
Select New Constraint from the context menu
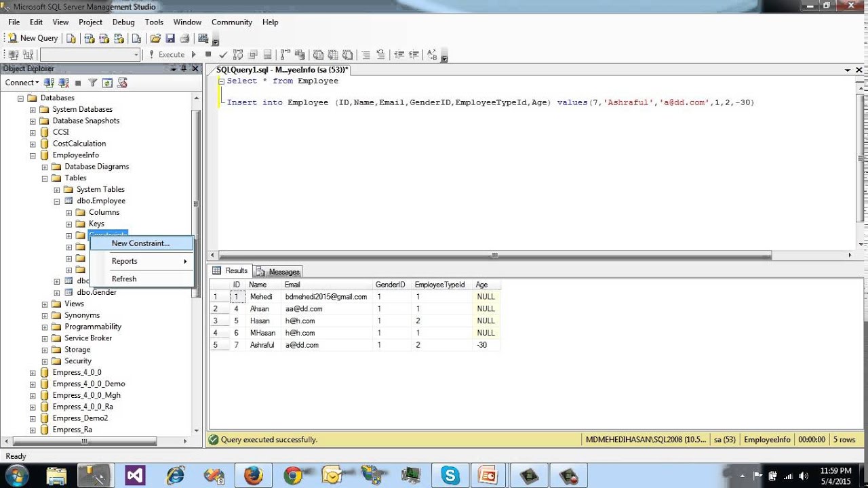[x=140, y=243]
